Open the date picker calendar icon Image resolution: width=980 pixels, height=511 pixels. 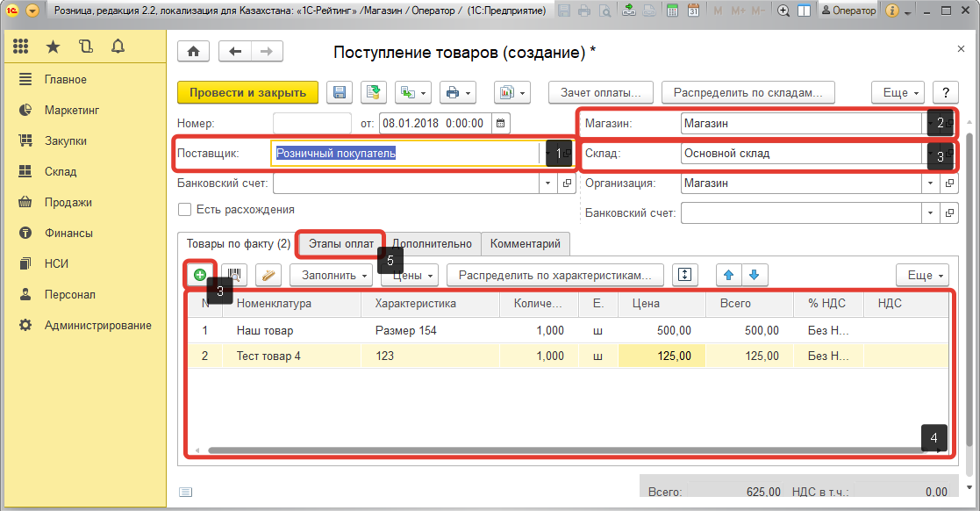click(500, 123)
